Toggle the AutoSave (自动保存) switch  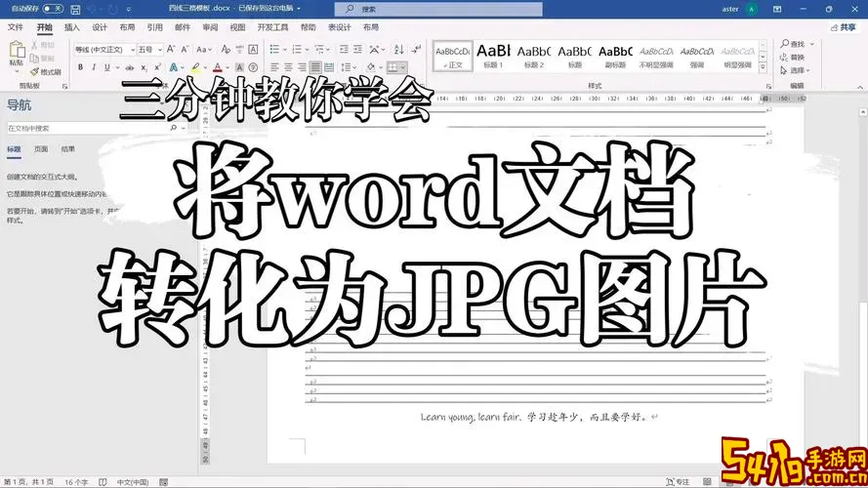[53, 9]
